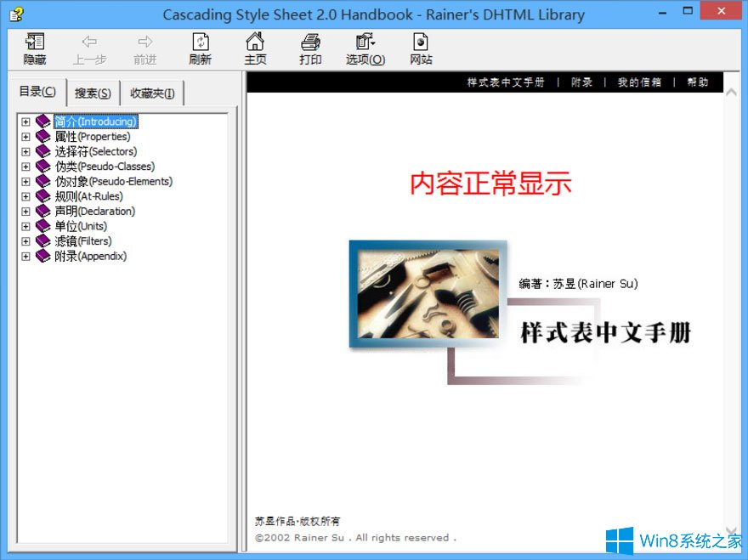Expand the 附录(Appendix) tree node

click(25, 257)
